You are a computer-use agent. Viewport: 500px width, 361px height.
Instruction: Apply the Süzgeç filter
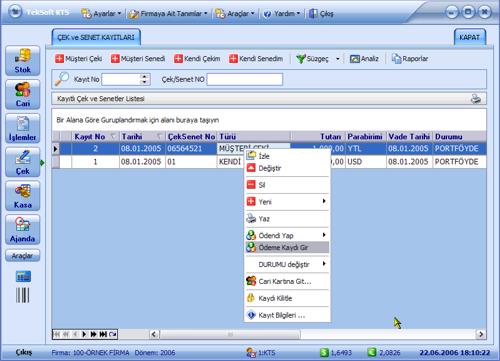[x=313, y=59]
